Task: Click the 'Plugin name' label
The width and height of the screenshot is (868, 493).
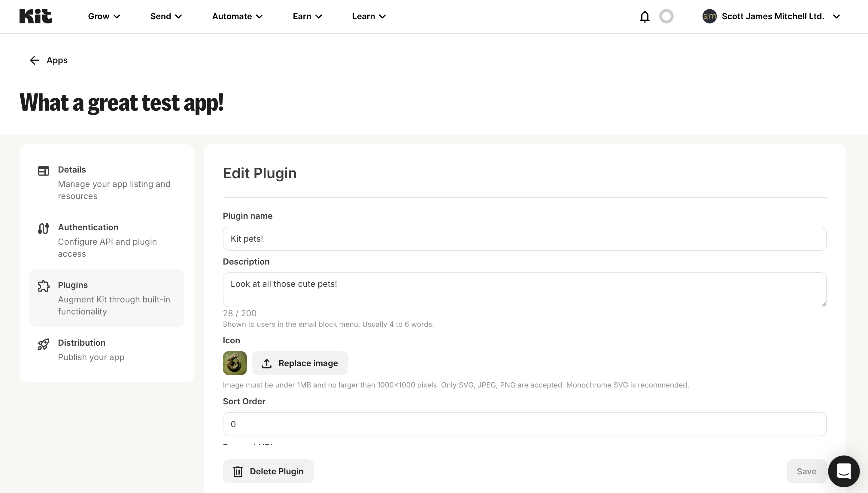Action: [x=247, y=216]
